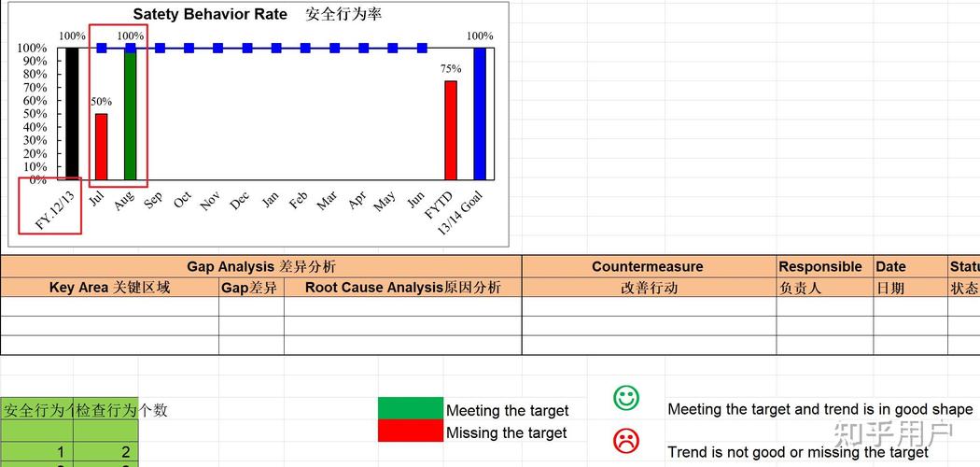Image resolution: width=980 pixels, height=467 pixels.
Task: Select the Sep axis label
Action: pyautogui.click(x=154, y=200)
